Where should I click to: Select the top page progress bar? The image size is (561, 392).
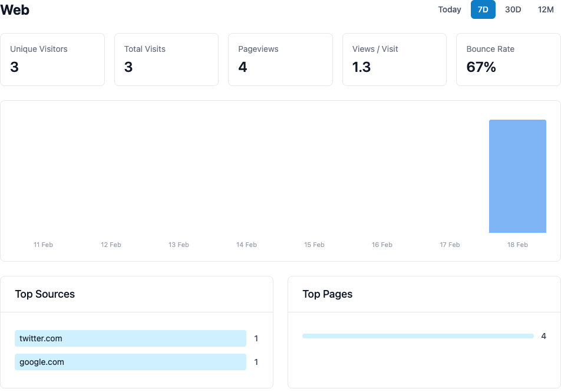[x=418, y=335]
